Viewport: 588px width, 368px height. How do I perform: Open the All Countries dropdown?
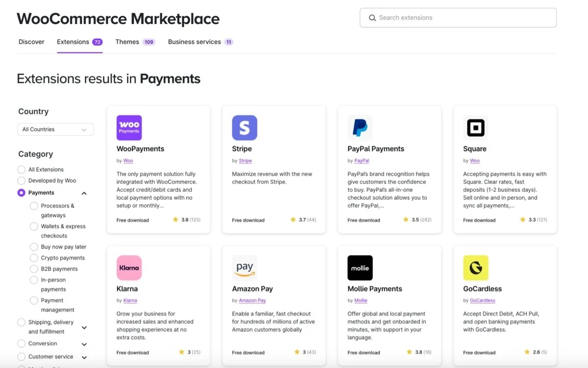tap(55, 129)
